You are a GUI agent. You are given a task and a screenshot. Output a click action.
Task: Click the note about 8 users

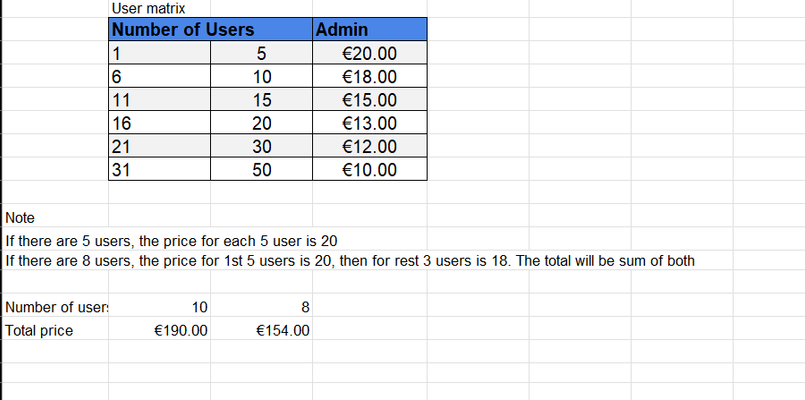350,261
